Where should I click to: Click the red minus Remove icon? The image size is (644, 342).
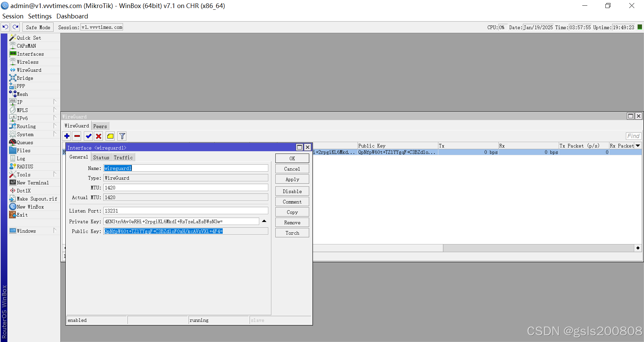(x=77, y=136)
